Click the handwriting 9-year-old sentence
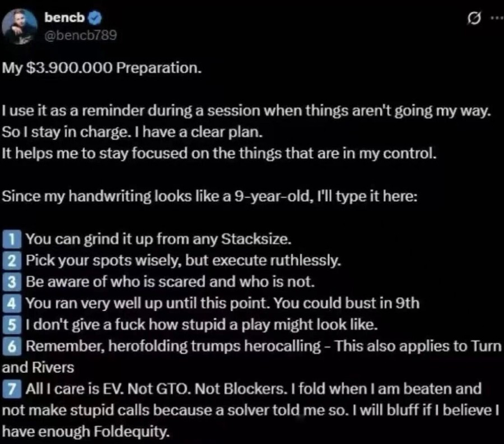The width and height of the screenshot is (504, 444). (x=208, y=197)
